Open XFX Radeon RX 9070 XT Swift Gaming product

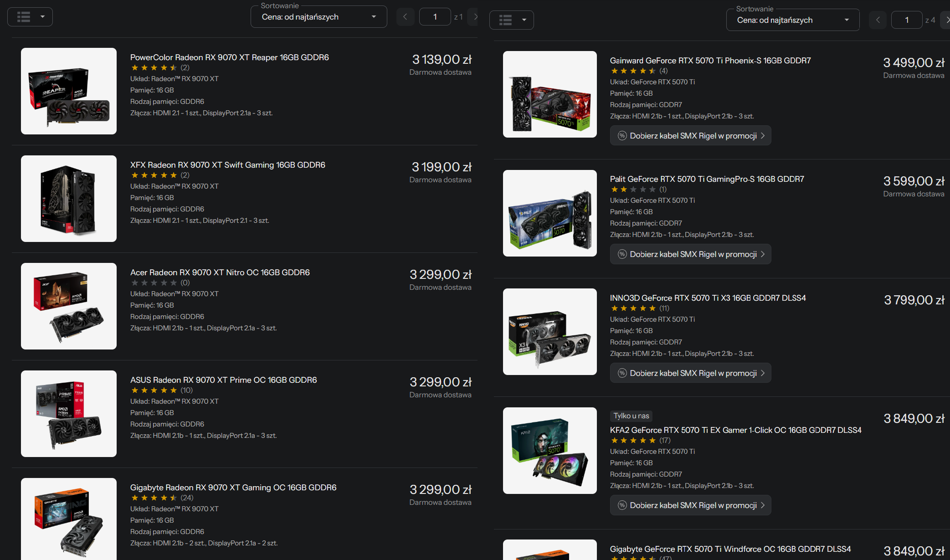[x=228, y=165]
